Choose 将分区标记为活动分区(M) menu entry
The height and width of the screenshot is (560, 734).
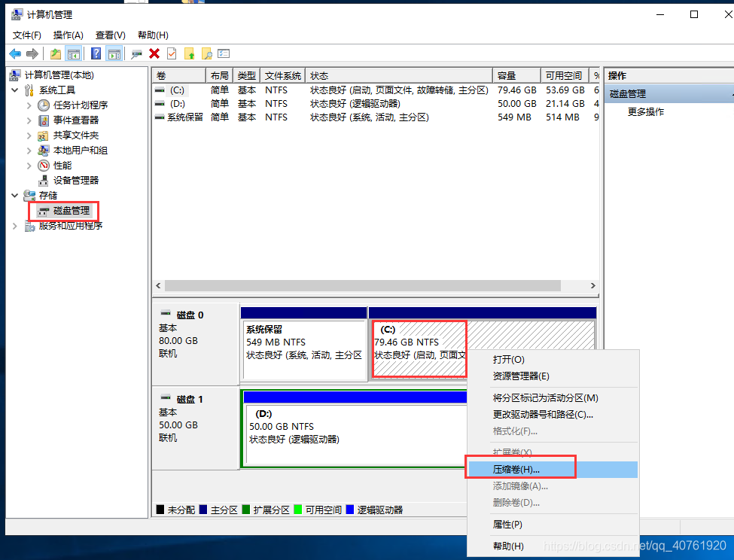[x=553, y=397]
